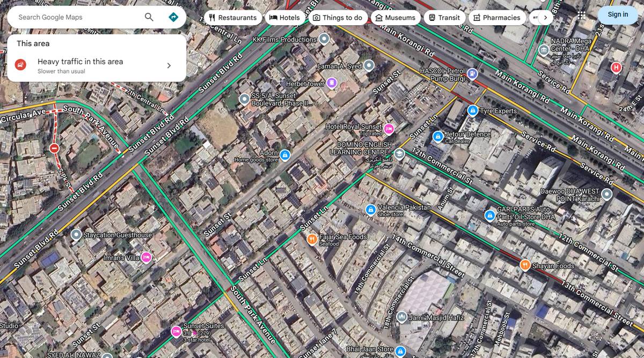Open heavy traffic details via the arrow

coord(169,65)
